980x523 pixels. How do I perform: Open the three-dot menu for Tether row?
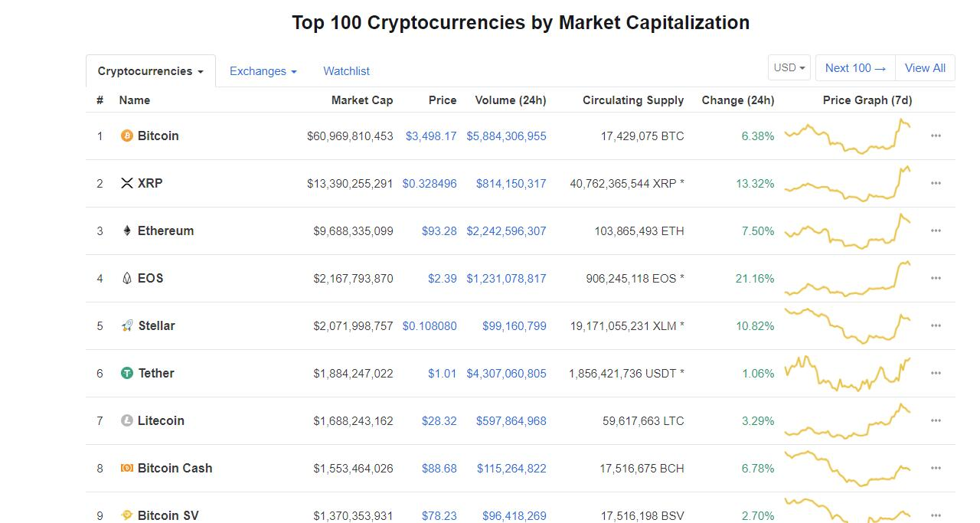pyautogui.click(x=936, y=373)
